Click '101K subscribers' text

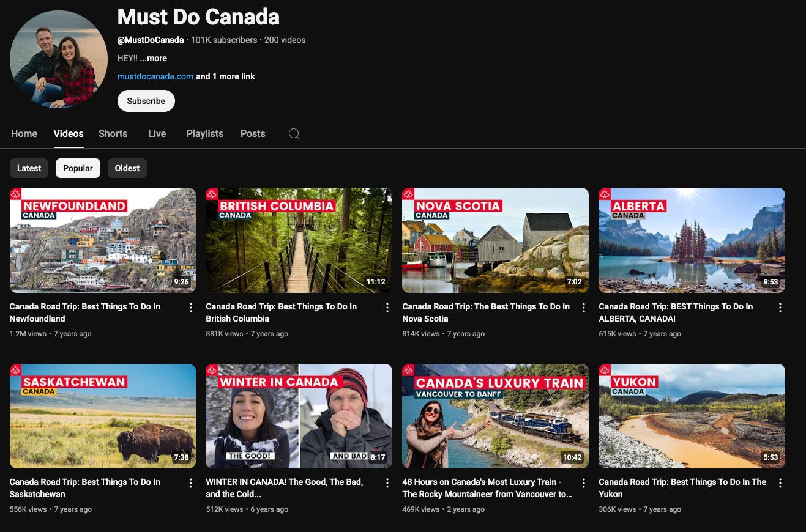click(x=224, y=40)
